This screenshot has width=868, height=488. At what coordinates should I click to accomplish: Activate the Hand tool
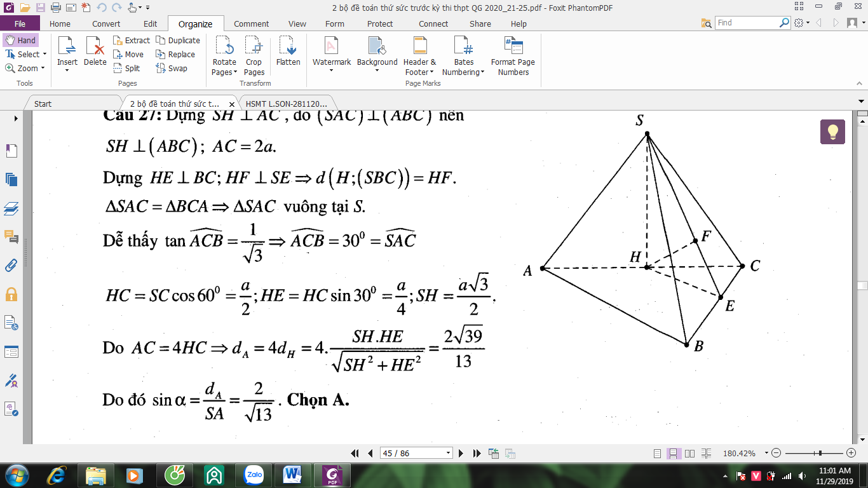20,40
